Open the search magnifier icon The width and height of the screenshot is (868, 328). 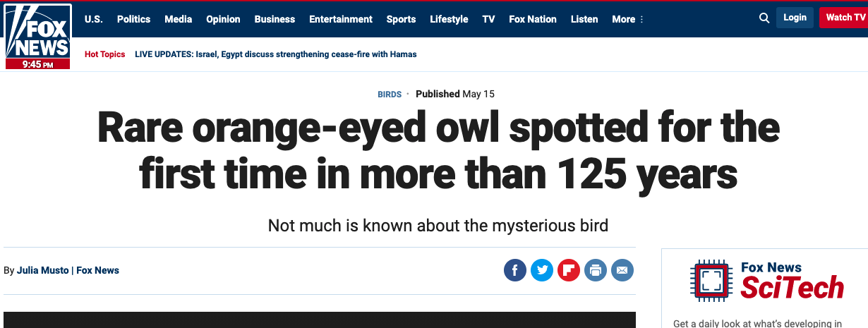click(x=764, y=18)
